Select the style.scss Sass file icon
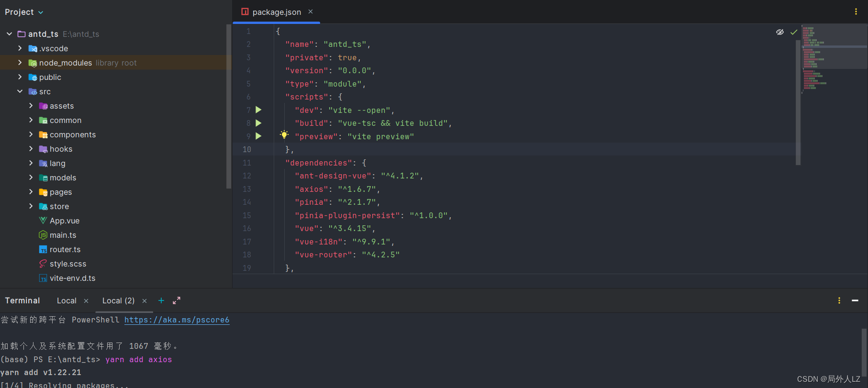This screenshot has height=388, width=868. pyautogui.click(x=43, y=264)
